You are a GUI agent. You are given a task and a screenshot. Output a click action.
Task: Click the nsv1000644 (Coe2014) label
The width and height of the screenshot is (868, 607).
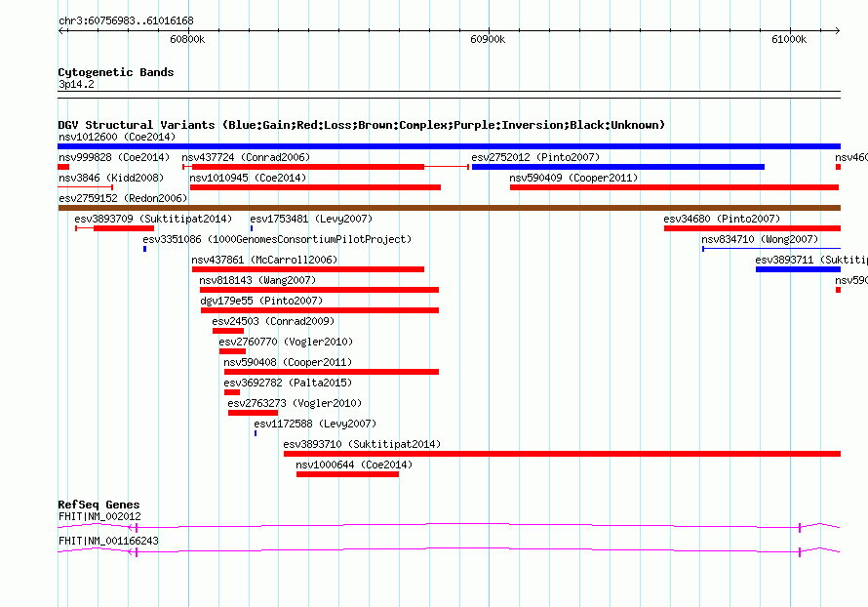pos(354,465)
